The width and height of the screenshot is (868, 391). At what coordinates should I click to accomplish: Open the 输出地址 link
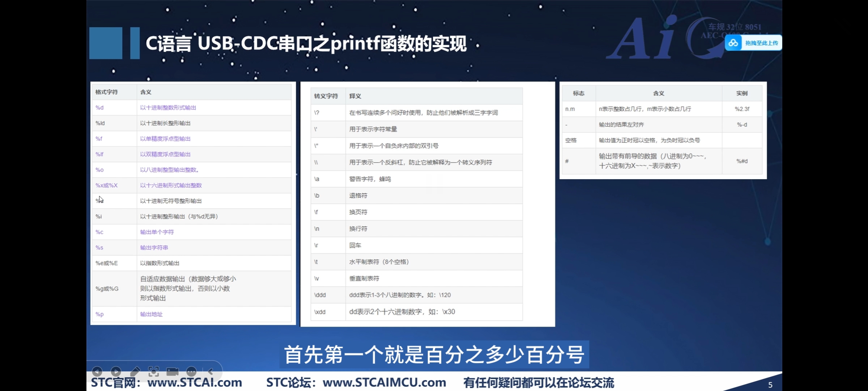coord(151,314)
